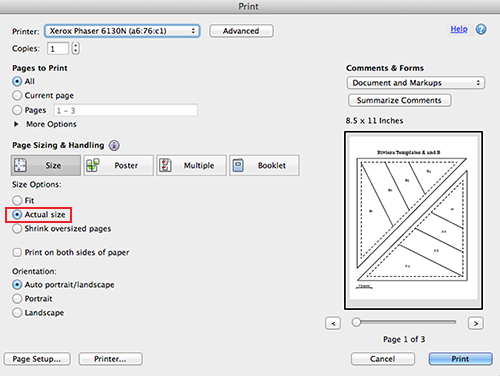Open the Document and Markups dropdown
This screenshot has height=376, width=500.
point(416,83)
